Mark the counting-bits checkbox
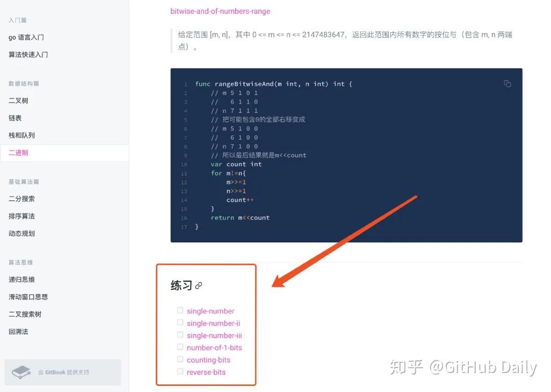This screenshot has height=392, width=551. pyautogui.click(x=180, y=359)
